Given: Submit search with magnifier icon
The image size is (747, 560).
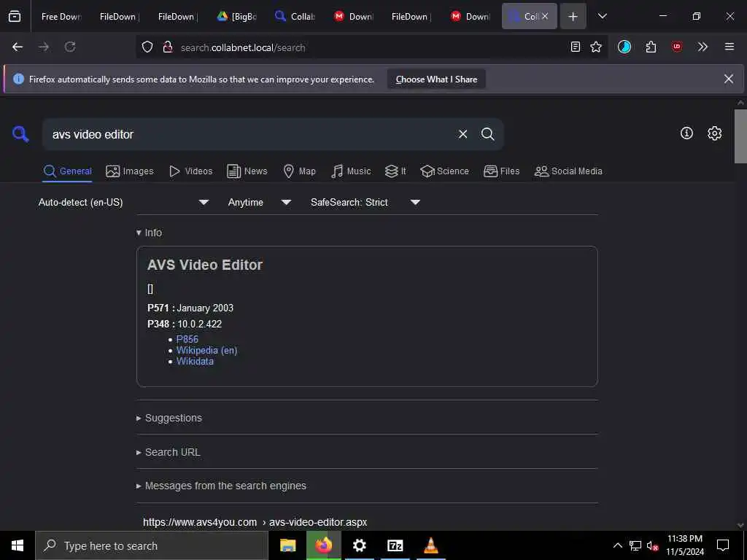Looking at the screenshot, I should pos(487,134).
